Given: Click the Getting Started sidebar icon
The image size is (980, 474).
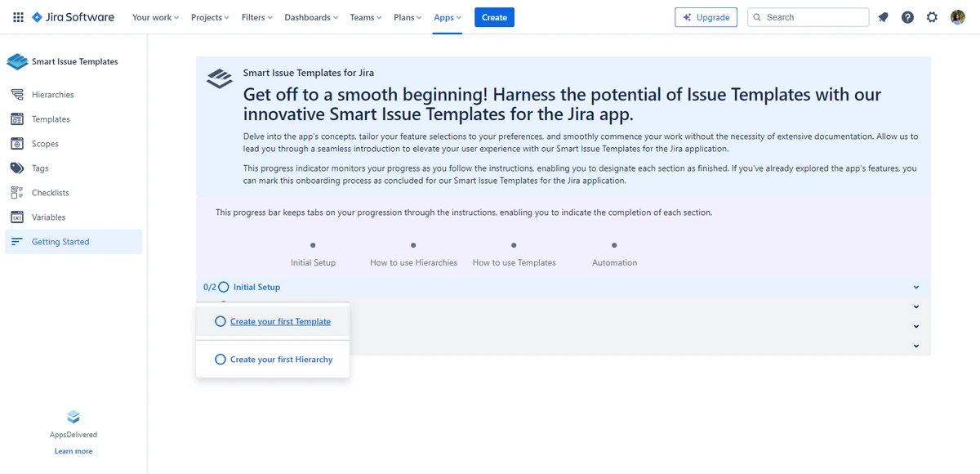Looking at the screenshot, I should tap(17, 242).
